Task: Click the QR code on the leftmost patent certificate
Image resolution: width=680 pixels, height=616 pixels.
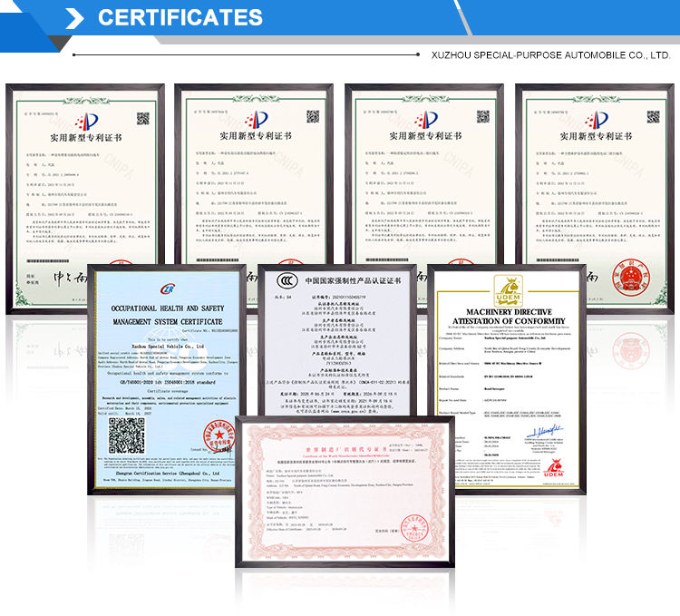Action: 143,119
